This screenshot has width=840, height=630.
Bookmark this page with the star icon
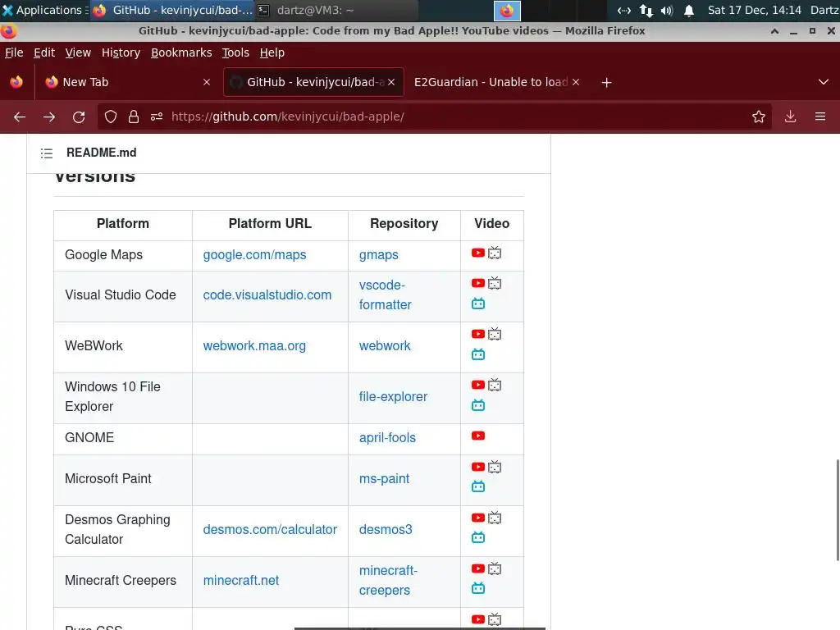[759, 116]
